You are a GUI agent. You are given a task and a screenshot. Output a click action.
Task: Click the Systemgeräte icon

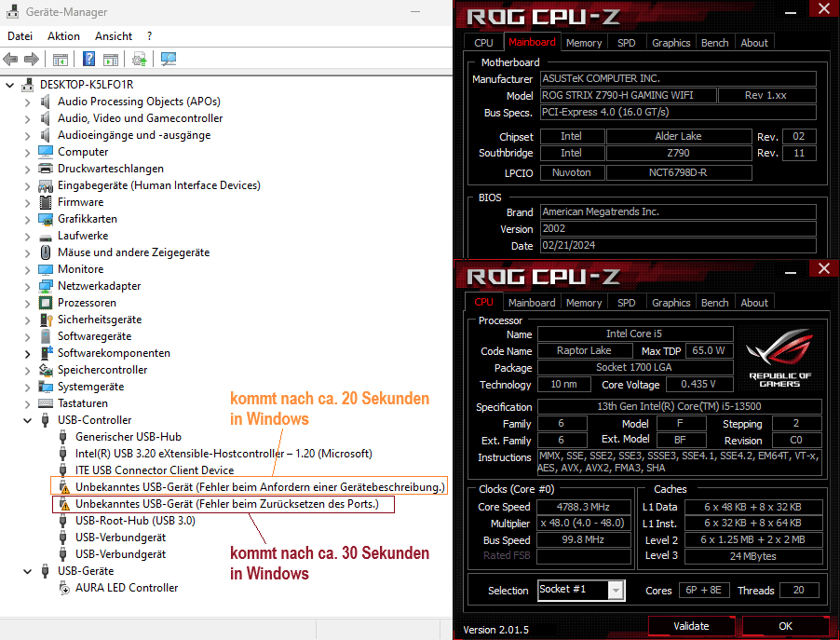click(x=46, y=387)
